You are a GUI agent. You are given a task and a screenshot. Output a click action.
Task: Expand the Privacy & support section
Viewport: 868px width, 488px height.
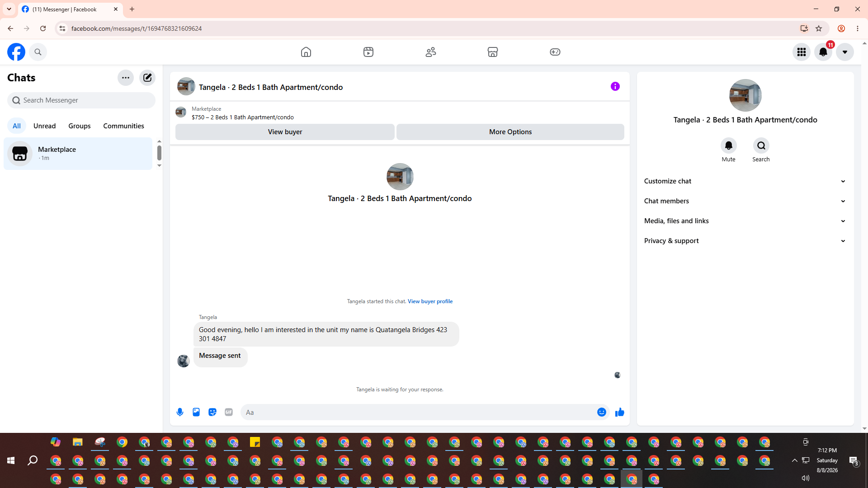point(745,241)
